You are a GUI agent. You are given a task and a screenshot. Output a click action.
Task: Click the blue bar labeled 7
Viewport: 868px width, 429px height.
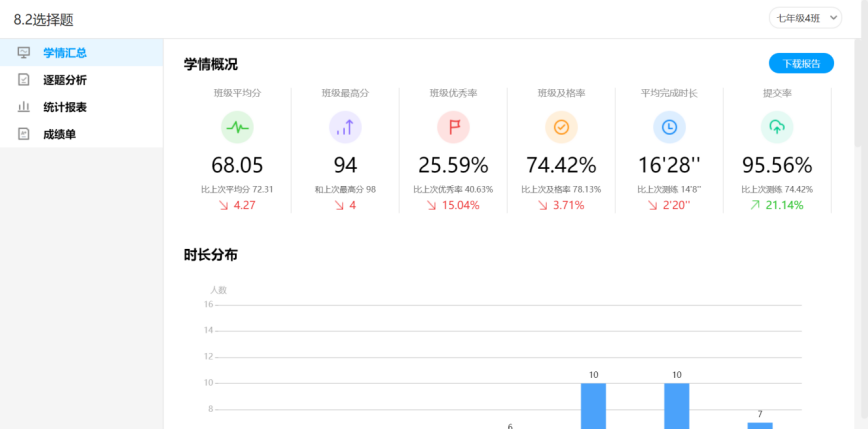pyautogui.click(x=760, y=425)
